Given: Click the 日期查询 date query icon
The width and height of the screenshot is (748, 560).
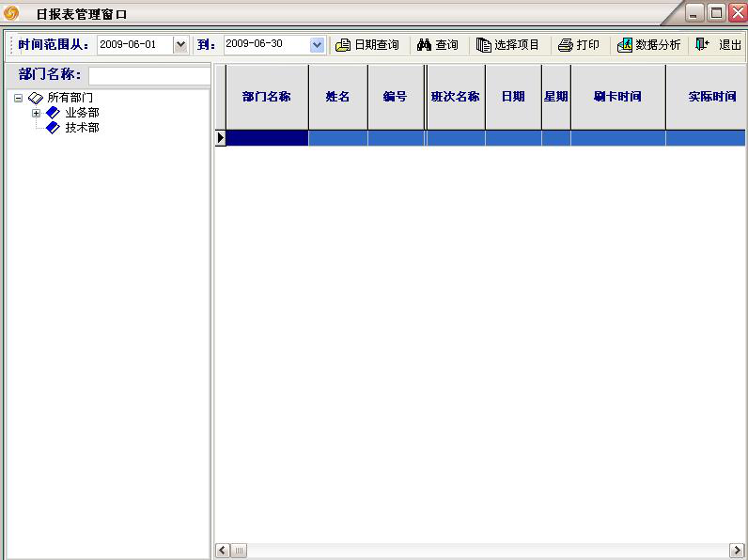Looking at the screenshot, I should pos(343,45).
